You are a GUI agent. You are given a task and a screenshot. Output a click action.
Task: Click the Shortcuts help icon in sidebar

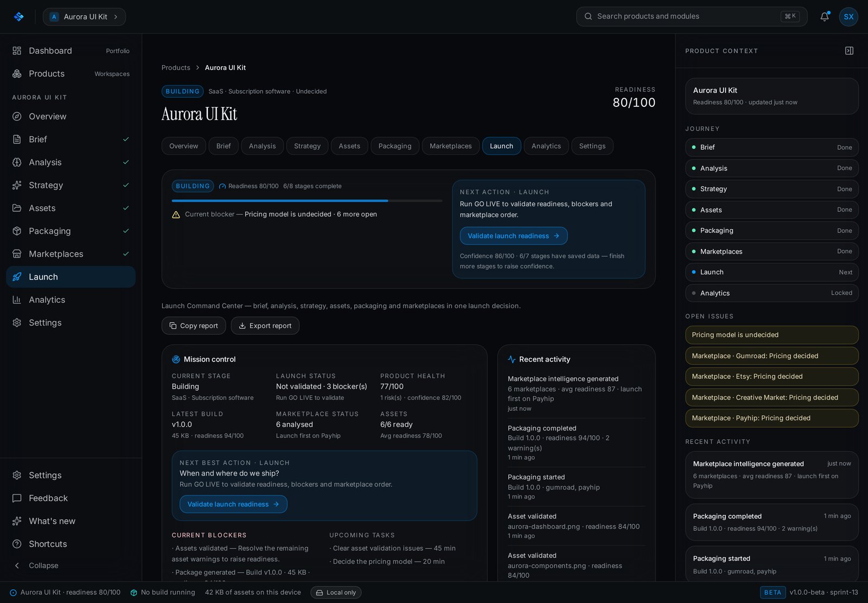17,544
